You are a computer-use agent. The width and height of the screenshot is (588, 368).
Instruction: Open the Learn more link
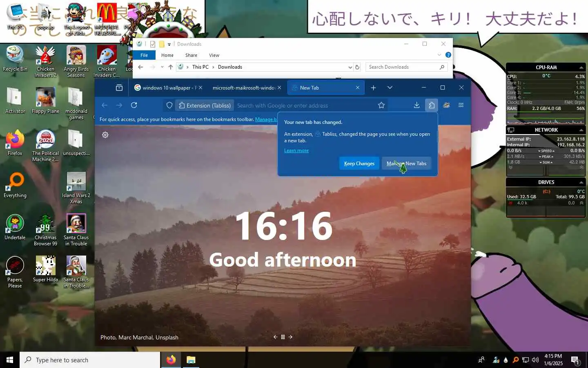pyautogui.click(x=296, y=150)
